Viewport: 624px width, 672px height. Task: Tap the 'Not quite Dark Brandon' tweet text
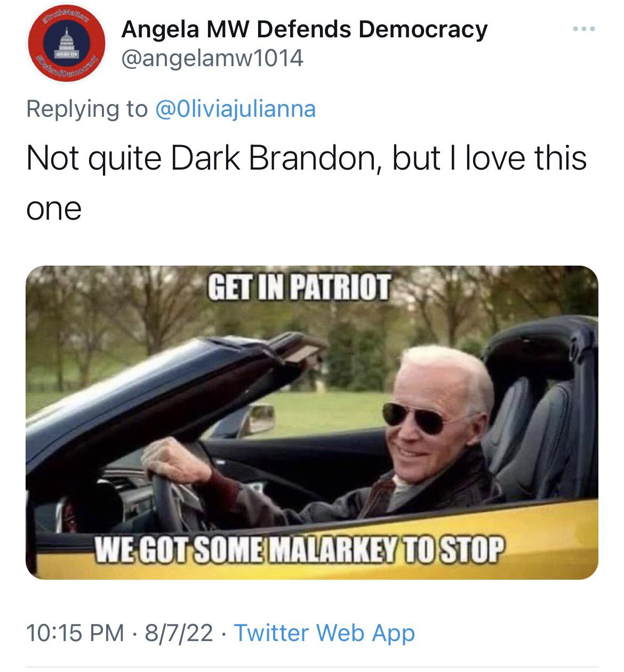tap(306, 182)
